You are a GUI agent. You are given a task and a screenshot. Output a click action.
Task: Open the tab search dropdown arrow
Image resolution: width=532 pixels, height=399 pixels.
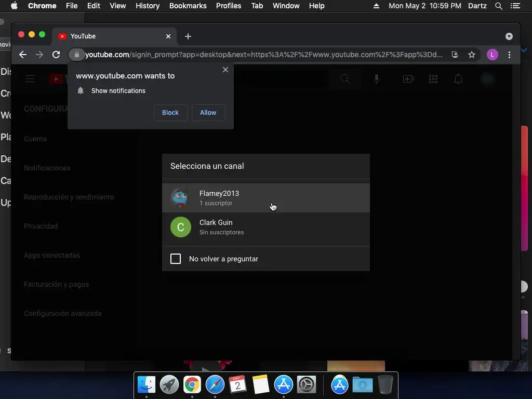point(509,36)
